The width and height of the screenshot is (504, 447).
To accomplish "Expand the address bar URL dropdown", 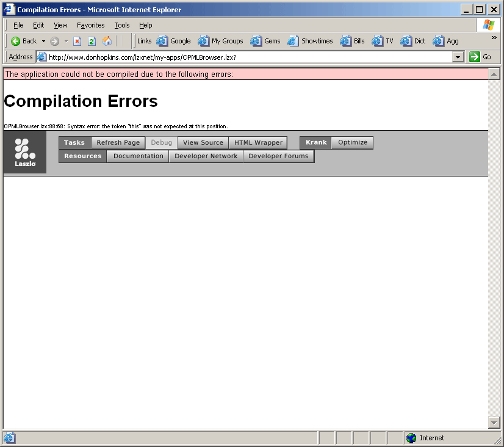I will (x=458, y=57).
